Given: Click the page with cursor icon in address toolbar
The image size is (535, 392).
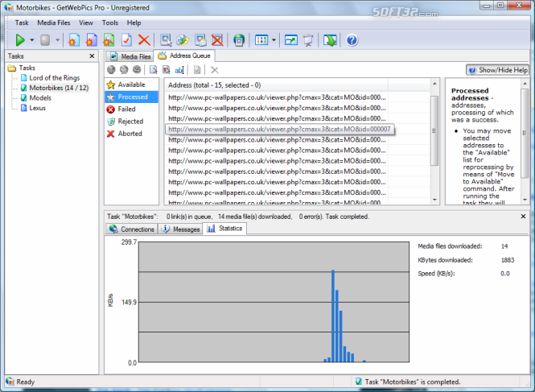Looking at the screenshot, I should coord(153,70).
